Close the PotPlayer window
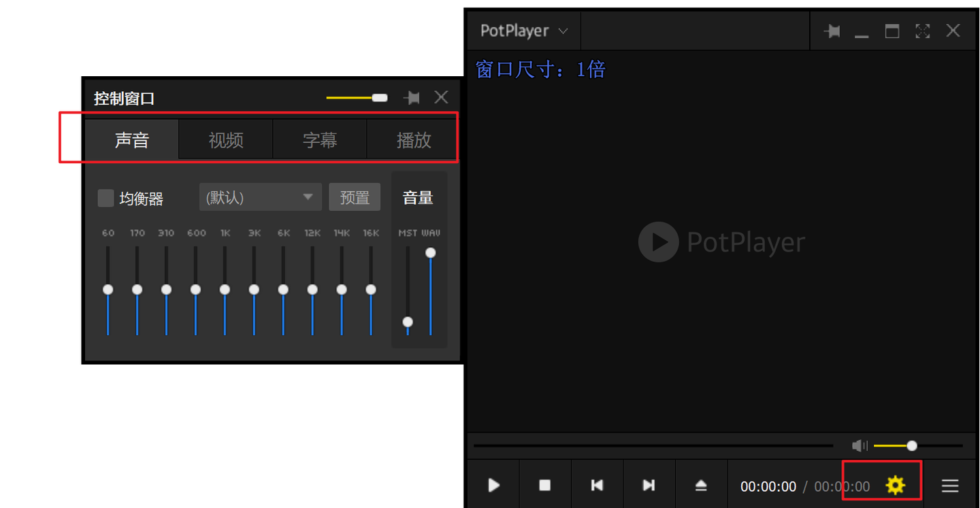 click(953, 31)
